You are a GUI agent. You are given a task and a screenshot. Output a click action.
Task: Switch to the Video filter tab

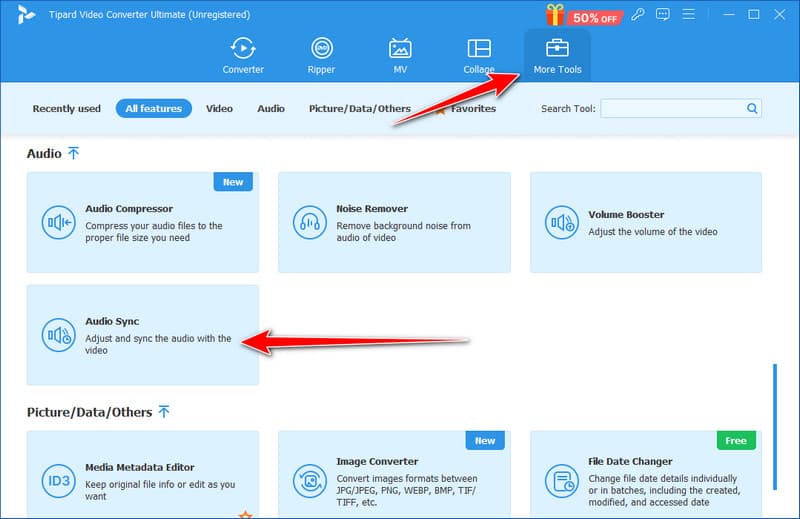219,108
